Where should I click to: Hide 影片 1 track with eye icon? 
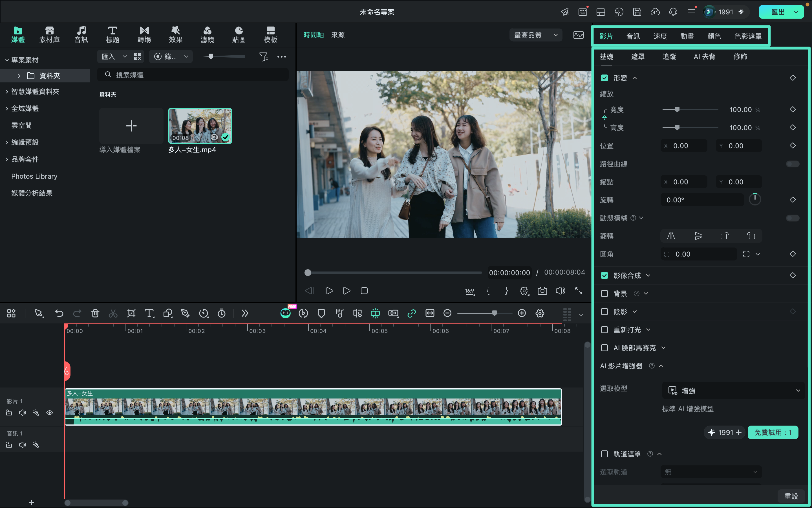click(x=50, y=413)
